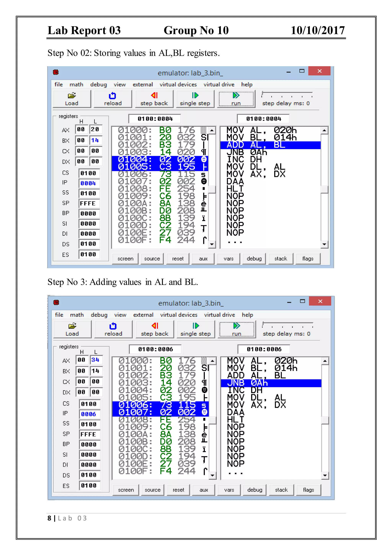Click AX low register field showing 20
This screenshot has height=555, width=392.
pyautogui.click(x=96, y=129)
